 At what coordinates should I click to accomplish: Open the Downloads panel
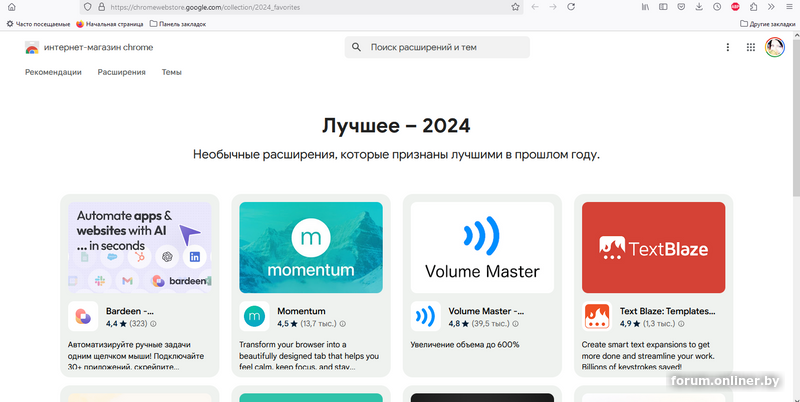[699, 7]
